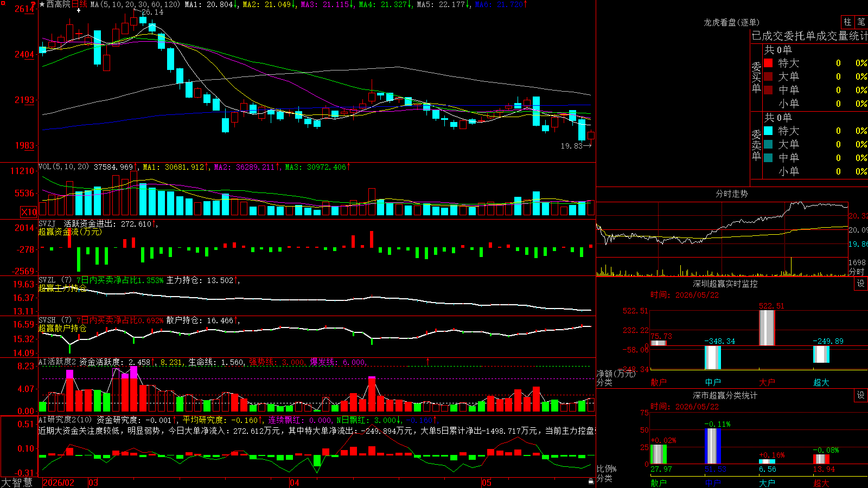Click the lock icon on the date axis
This screenshot has width=868, height=488.
[x=591, y=481]
